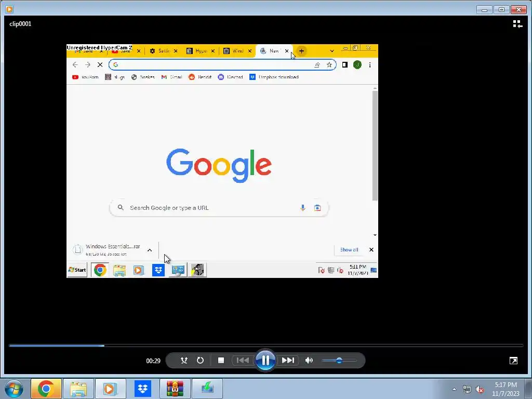This screenshot has width=532, height=399.
Task: Click the Media Player volume slider
Action: [x=339, y=361]
